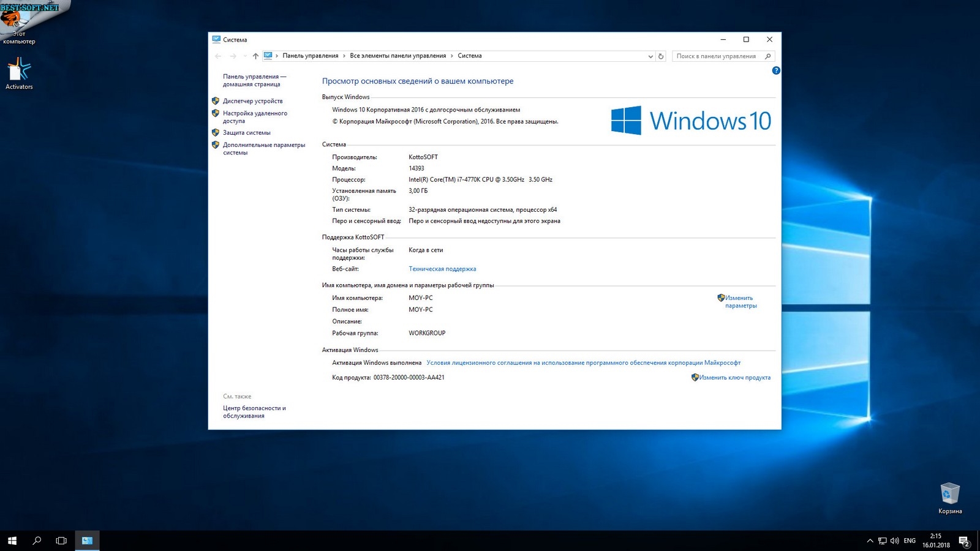Open recent locations dropdown arrow
This screenshot has width=980, height=551.
click(245, 56)
